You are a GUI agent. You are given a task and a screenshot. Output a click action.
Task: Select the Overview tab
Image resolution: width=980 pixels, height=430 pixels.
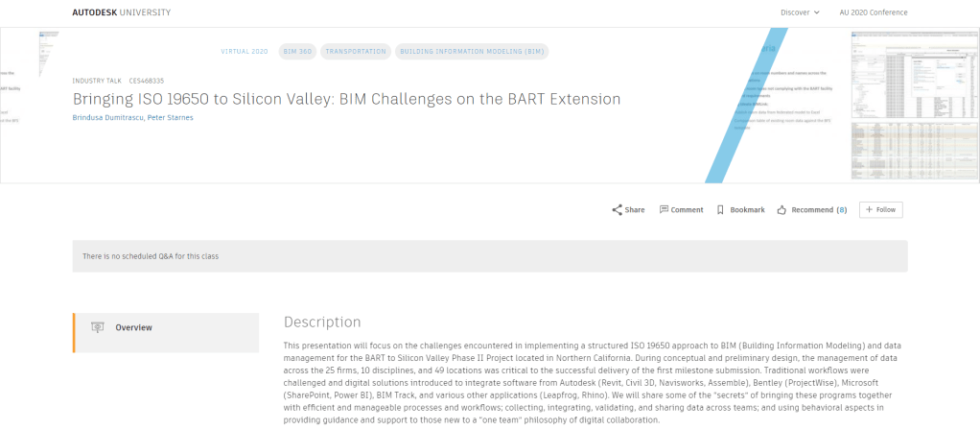click(133, 327)
